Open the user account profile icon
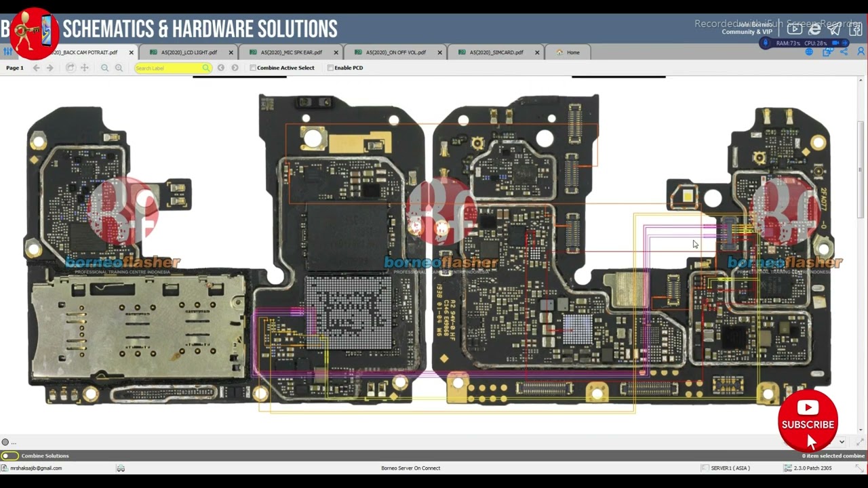 (x=861, y=52)
